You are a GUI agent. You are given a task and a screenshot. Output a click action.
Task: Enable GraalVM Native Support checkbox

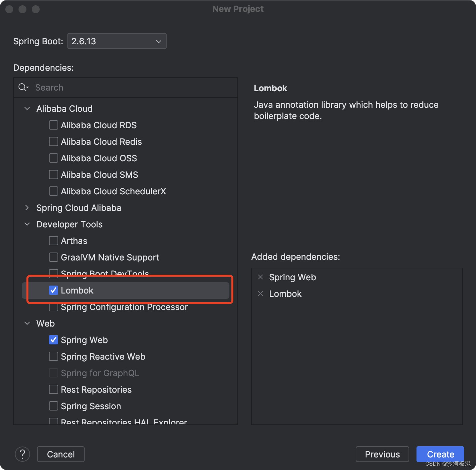tap(54, 257)
